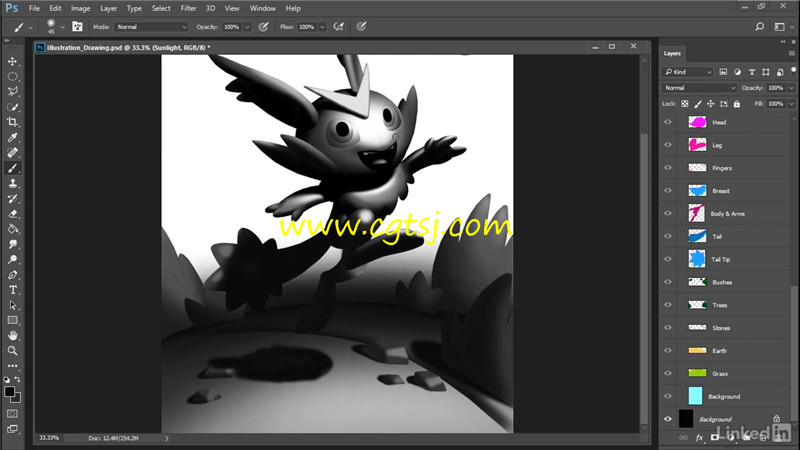
Task: Click the Search icon in options bar
Action: (760, 27)
